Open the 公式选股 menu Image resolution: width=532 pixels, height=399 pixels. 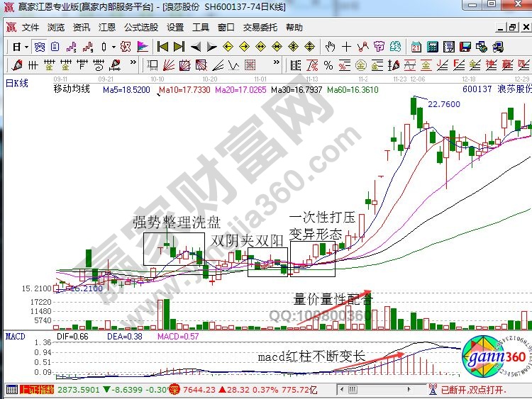tap(141, 28)
